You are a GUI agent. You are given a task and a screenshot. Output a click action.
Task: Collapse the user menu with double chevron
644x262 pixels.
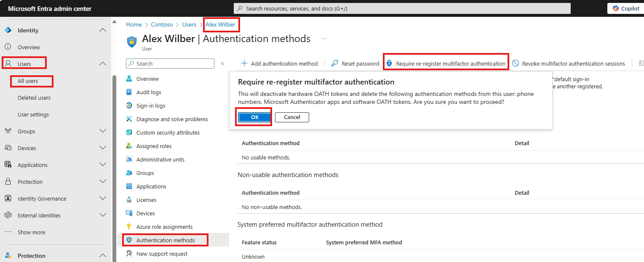pyautogui.click(x=222, y=64)
